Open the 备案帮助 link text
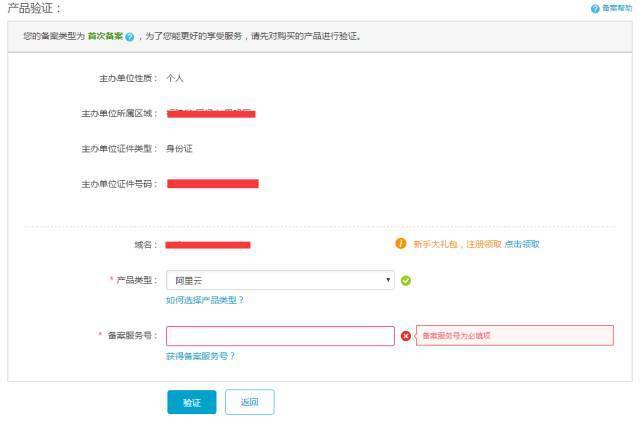 click(616, 8)
